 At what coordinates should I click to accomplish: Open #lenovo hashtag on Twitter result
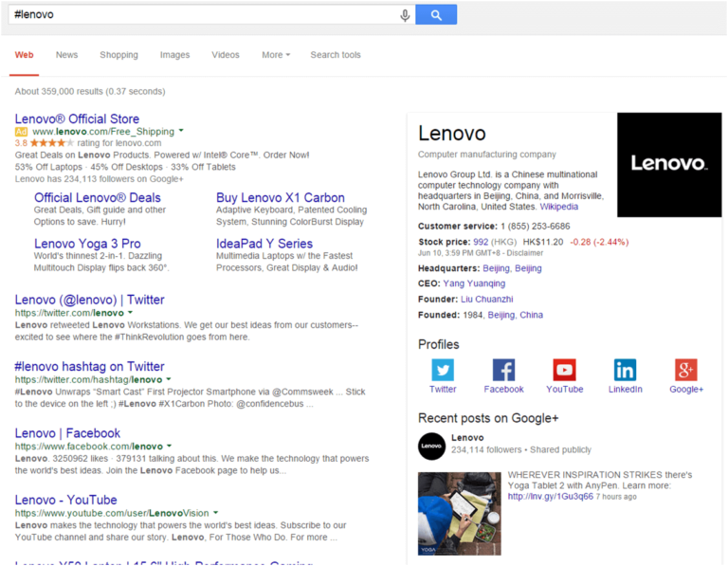[90, 367]
